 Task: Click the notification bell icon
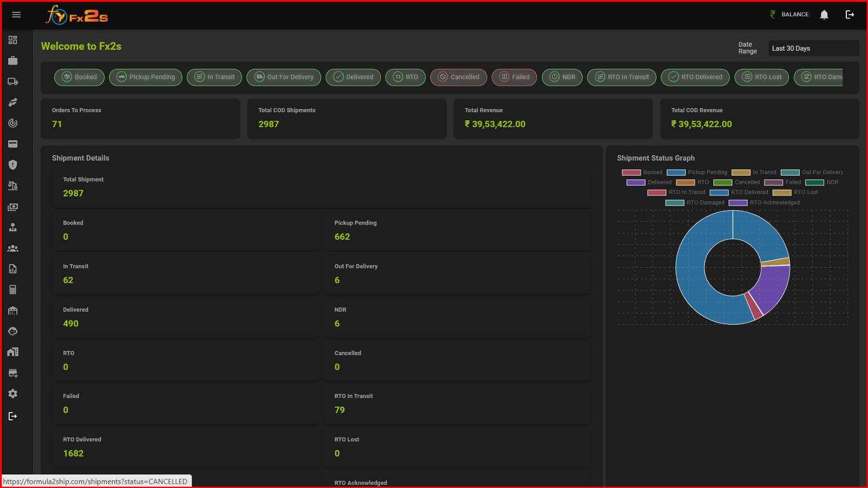(824, 15)
